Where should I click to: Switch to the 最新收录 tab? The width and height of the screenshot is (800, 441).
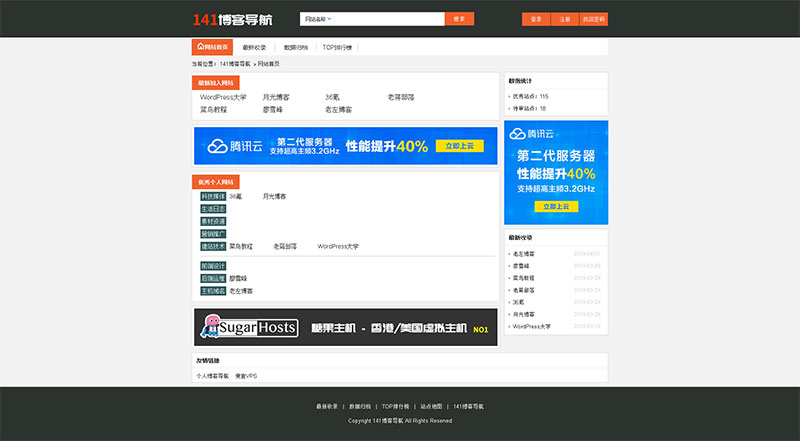click(254, 47)
